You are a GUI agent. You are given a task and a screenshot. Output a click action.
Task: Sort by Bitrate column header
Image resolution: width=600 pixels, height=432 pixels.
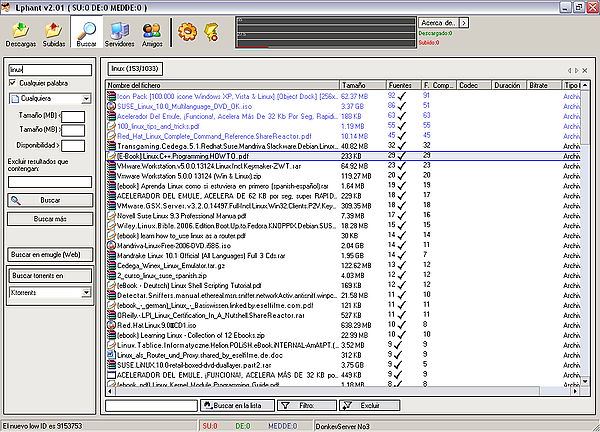tap(544, 85)
